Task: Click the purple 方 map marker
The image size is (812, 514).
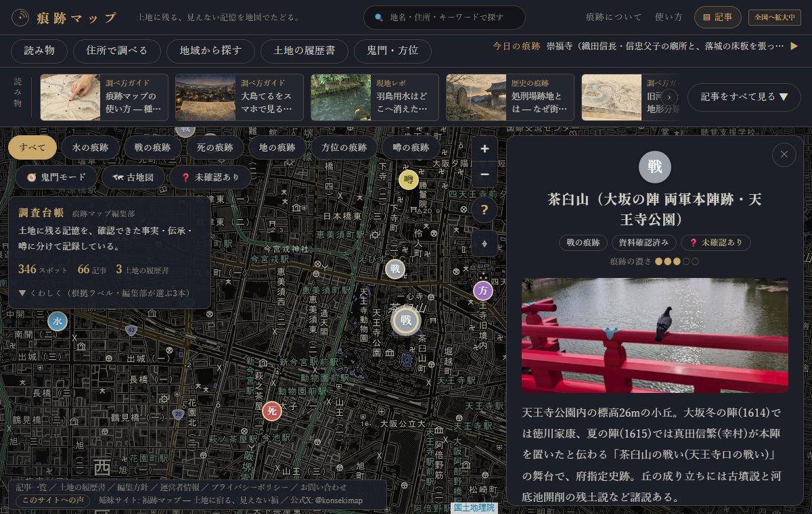Action: [483, 291]
